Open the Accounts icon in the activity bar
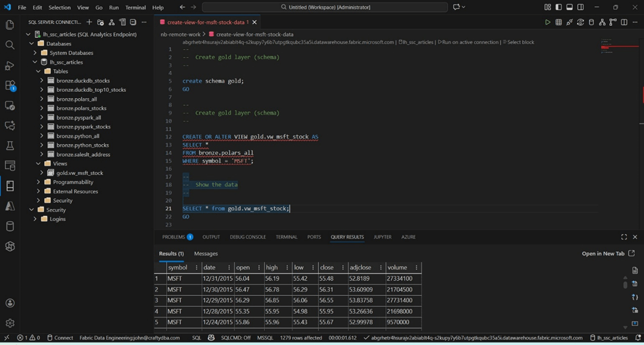 click(10, 303)
